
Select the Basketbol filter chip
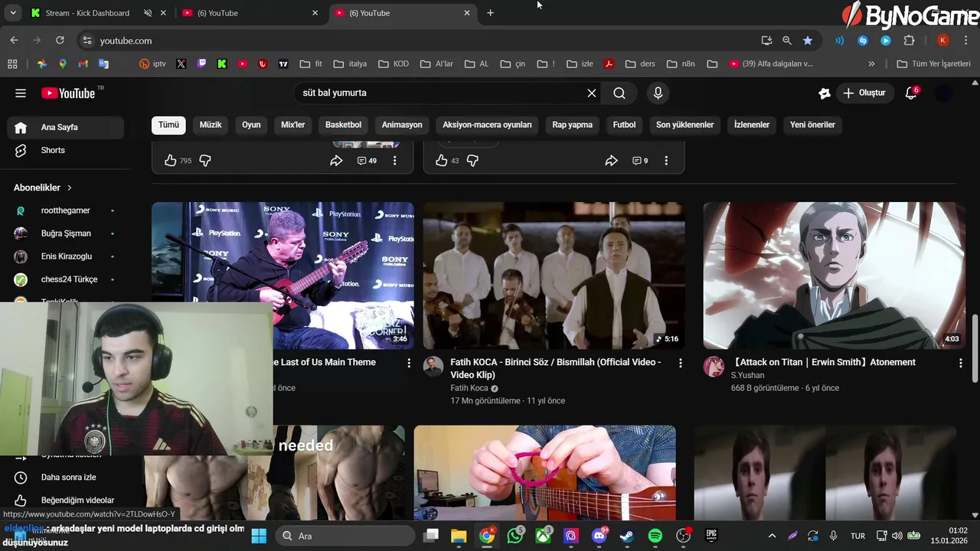(343, 125)
